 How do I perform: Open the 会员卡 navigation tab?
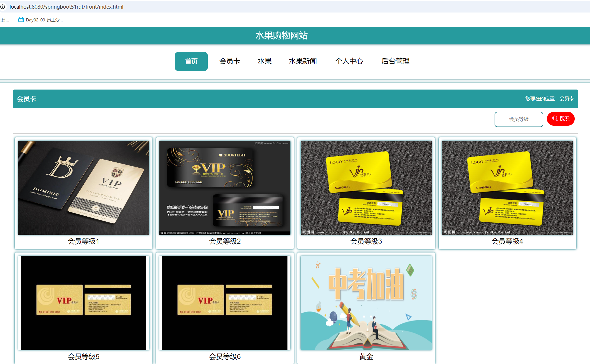(229, 61)
